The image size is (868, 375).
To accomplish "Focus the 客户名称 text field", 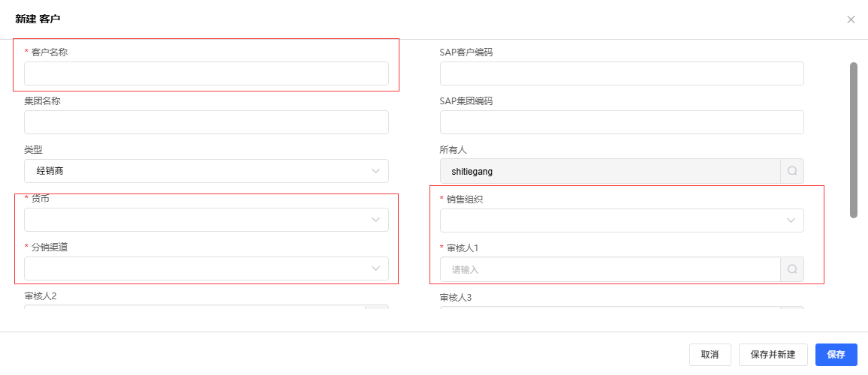I will click(206, 73).
